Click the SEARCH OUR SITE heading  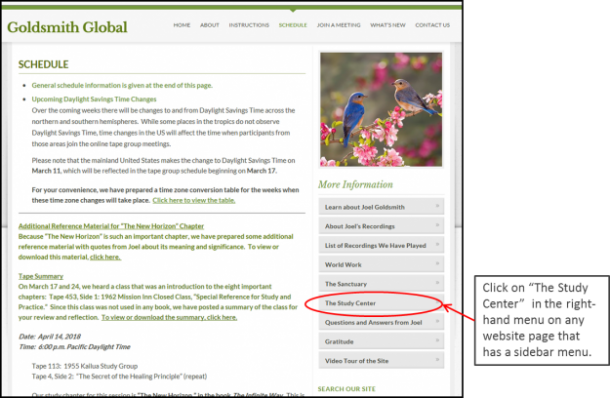[347, 389]
